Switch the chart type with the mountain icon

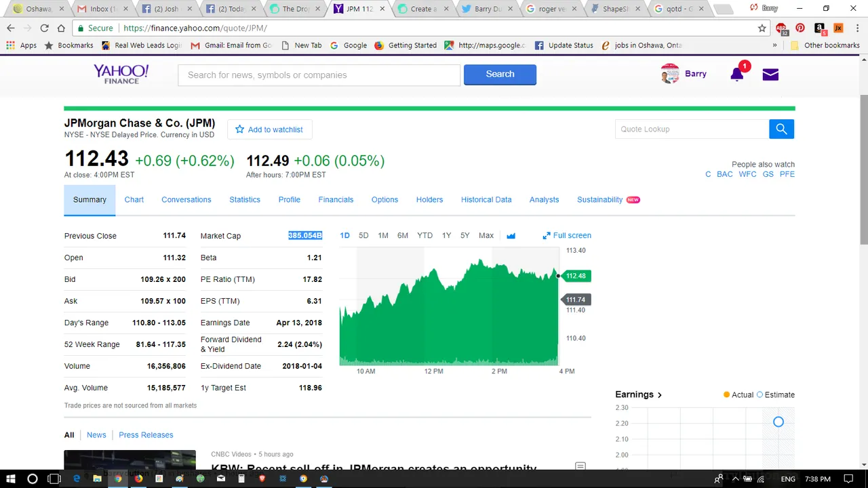[x=511, y=236]
